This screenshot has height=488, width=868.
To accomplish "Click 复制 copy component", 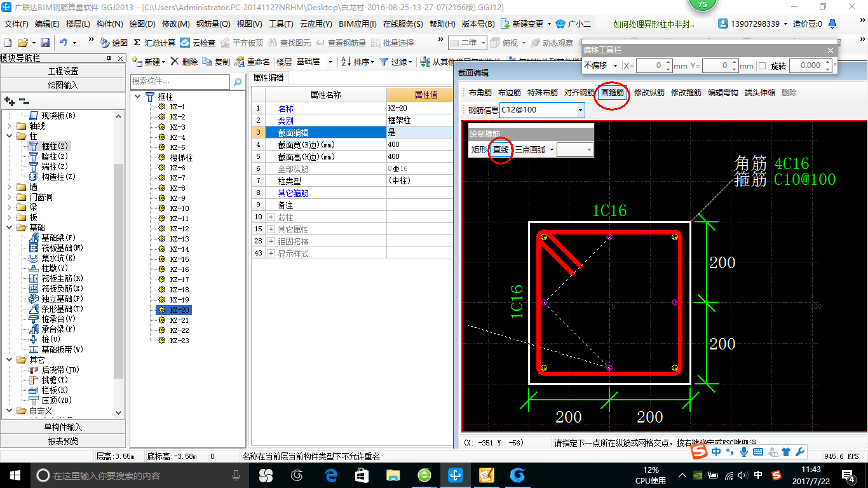I will pos(216,62).
